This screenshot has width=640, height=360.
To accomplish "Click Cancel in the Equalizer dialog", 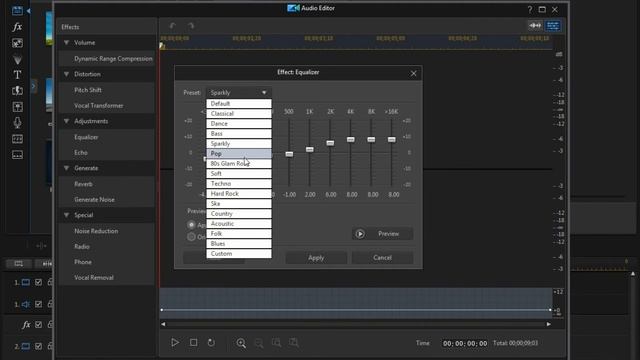I will click(x=382, y=258).
